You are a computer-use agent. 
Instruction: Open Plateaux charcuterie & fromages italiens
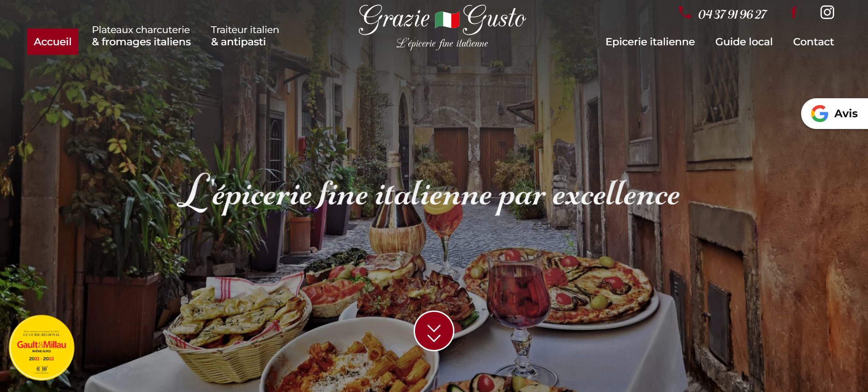click(x=142, y=36)
